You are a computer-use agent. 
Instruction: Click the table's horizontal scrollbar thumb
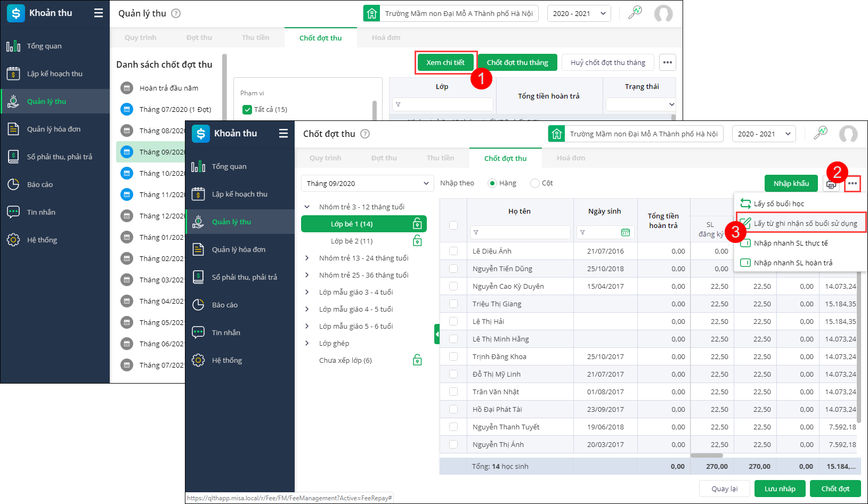pos(707,456)
